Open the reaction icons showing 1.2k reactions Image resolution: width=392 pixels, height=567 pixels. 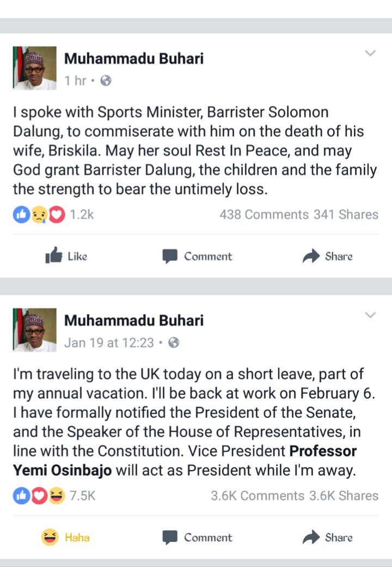tap(38, 215)
